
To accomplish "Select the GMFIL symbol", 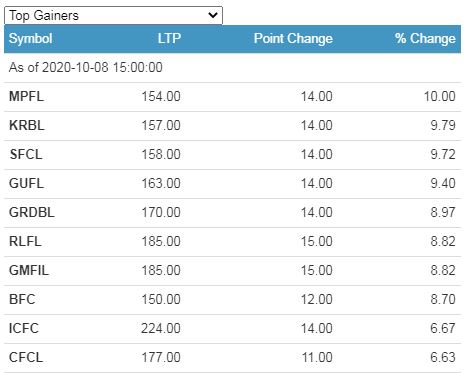I will coord(29,270).
